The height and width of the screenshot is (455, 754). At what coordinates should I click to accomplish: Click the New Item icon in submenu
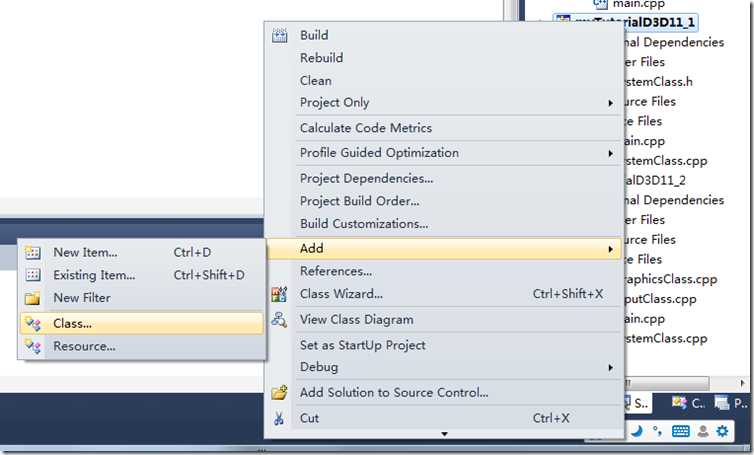pos(33,253)
